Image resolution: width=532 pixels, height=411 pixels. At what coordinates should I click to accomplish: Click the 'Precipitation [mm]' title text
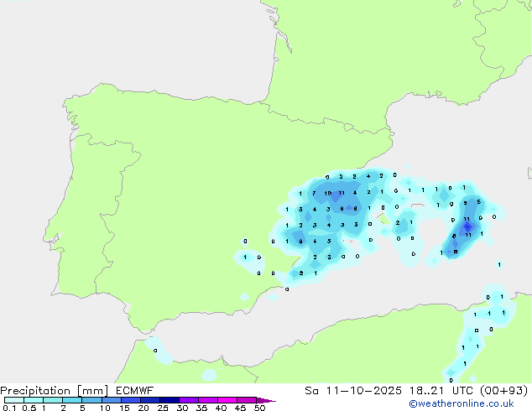pos(55,391)
